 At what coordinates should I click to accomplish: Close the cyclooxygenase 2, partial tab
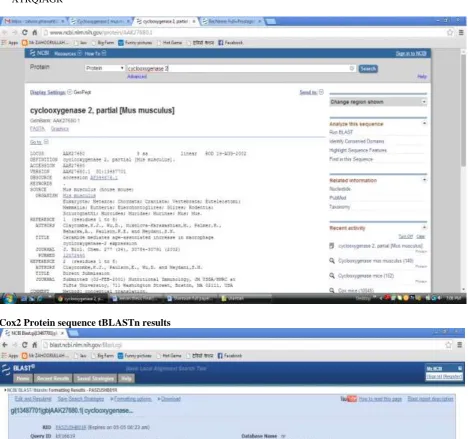click(x=194, y=21)
